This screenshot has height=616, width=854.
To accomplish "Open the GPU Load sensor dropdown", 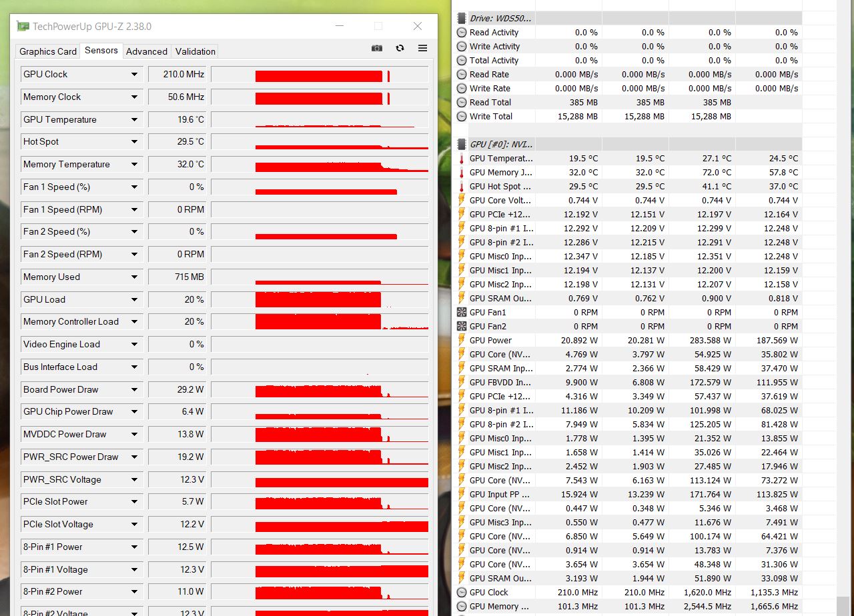I will pos(134,300).
